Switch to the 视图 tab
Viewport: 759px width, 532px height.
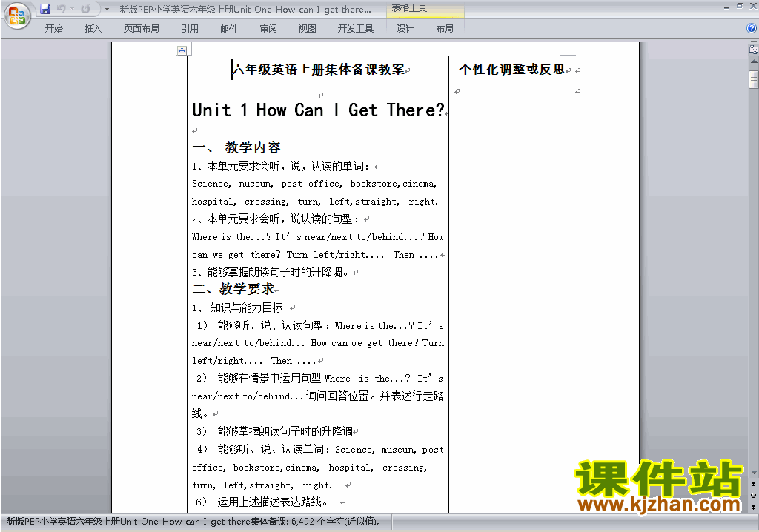(x=307, y=29)
